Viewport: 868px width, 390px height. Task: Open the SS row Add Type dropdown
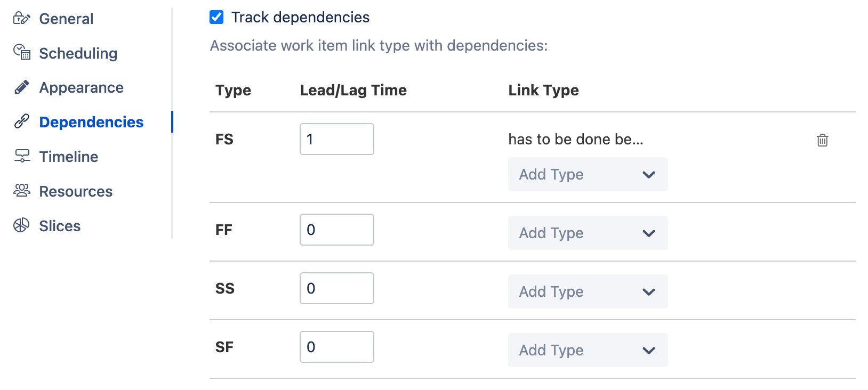coord(588,291)
